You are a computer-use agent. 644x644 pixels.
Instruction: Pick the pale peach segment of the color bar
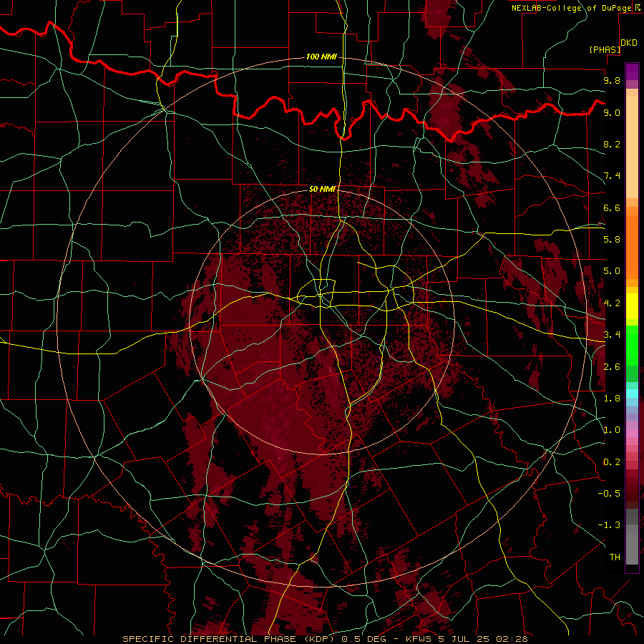coord(632,147)
